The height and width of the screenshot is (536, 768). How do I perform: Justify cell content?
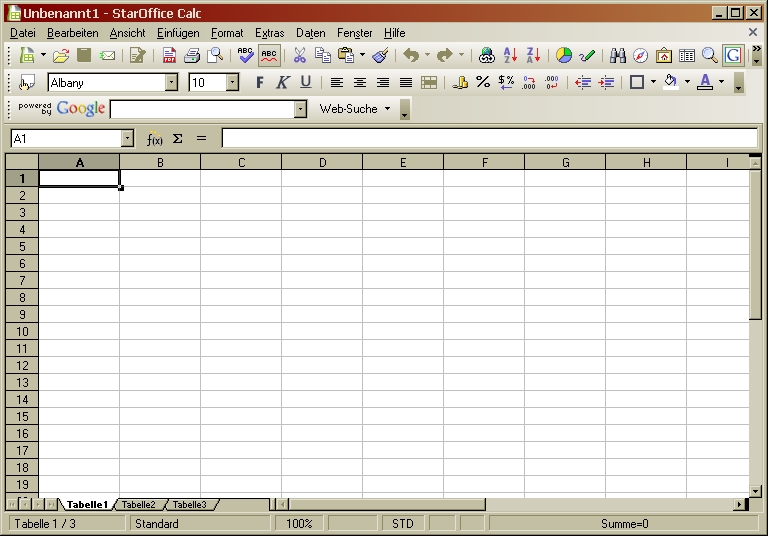pos(406,82)
